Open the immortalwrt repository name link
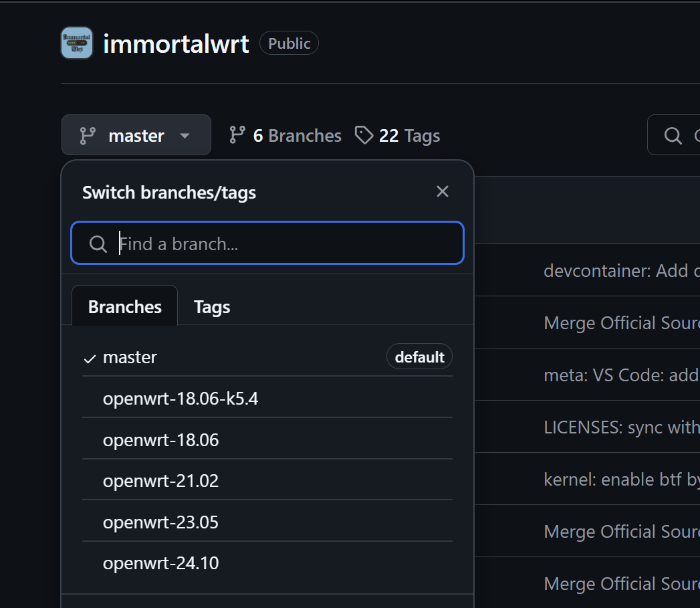The image size is (700, 608). point(176,43)
